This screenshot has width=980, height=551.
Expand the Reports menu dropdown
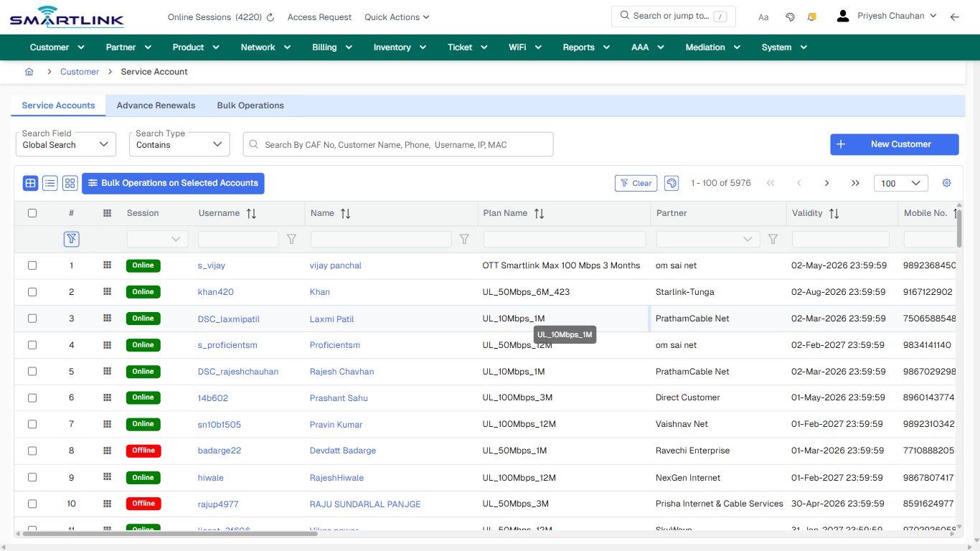pos(585,47)
